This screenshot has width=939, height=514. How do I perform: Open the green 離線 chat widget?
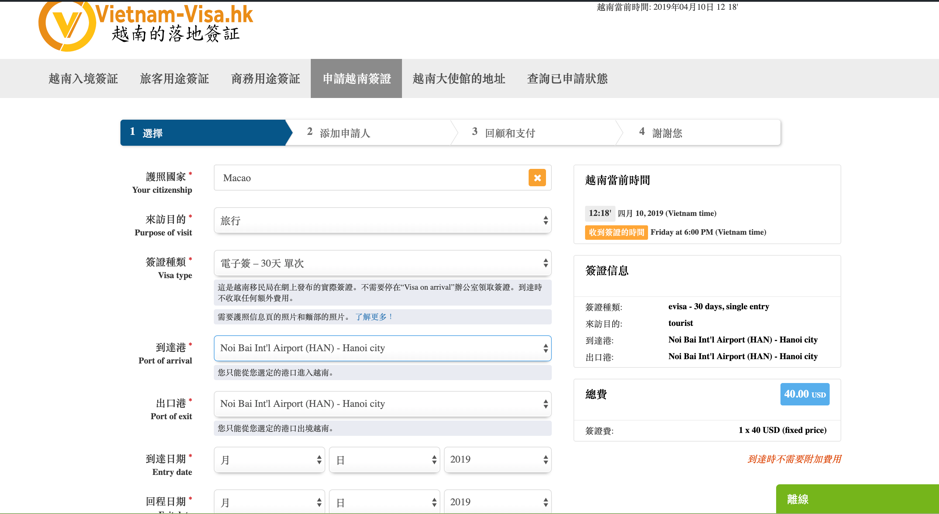856,499
